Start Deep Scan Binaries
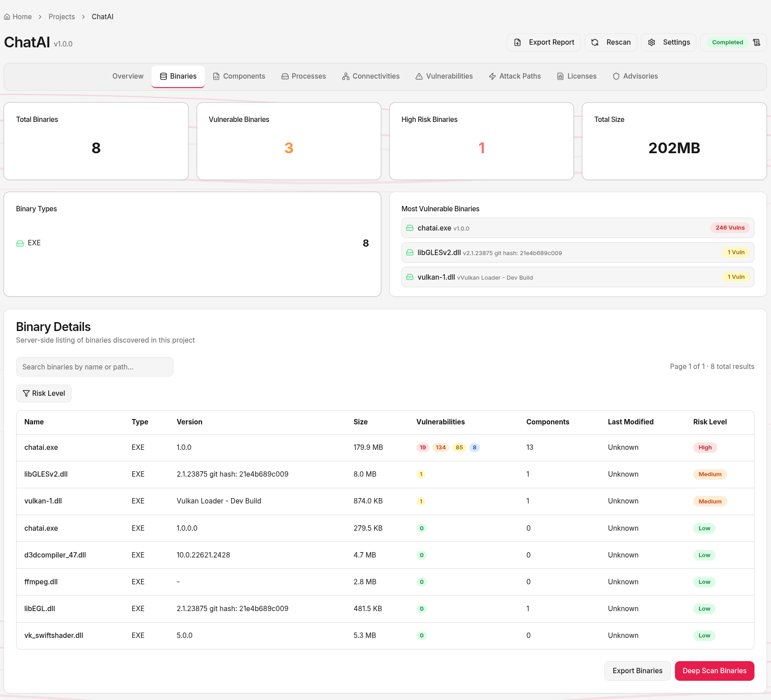The image size is (771, 700). tap(714, 671)
